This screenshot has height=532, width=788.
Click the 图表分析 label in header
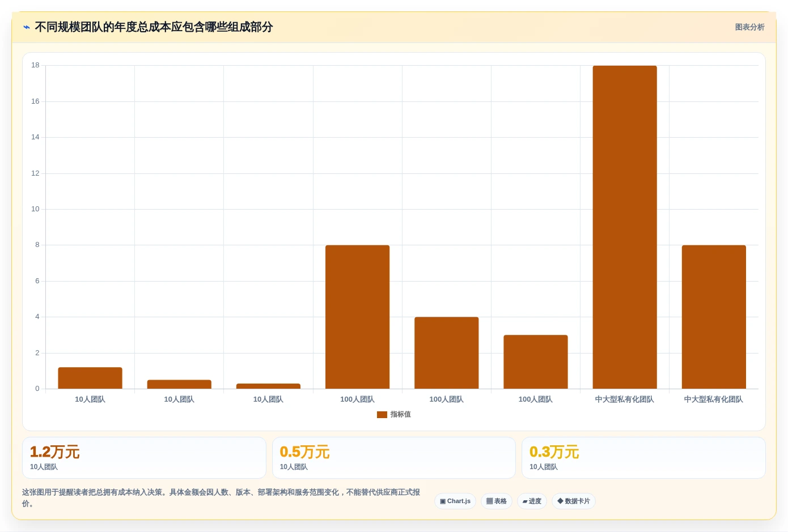(749, 27)
